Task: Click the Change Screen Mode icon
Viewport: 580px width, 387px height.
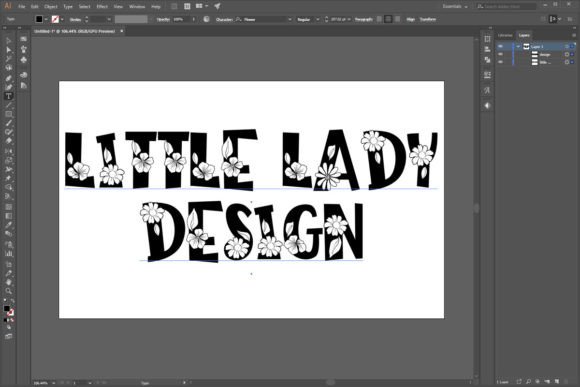Action: point(8,336)
